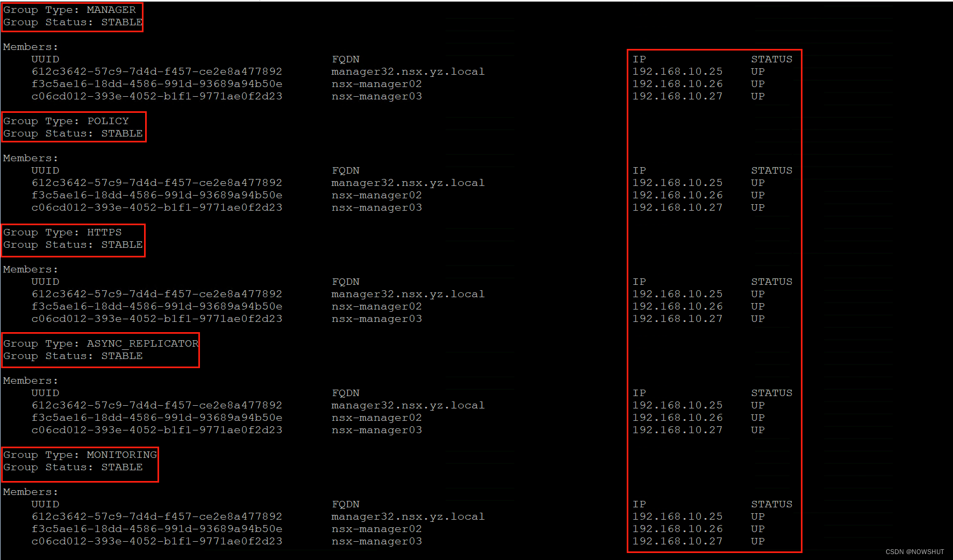Image resolution: width=953 pixels, height=560 pixels.
Task: Click UUID column header in HTTPS group
Action: (45, 282)
